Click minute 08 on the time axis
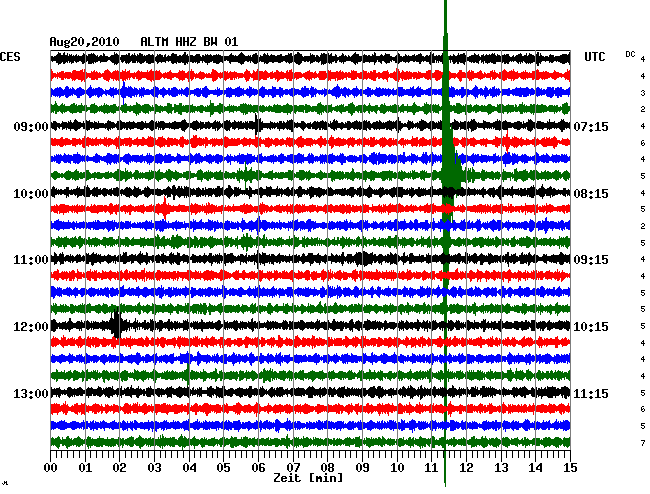This screenshot has height=494, width=650. point(327,468)
